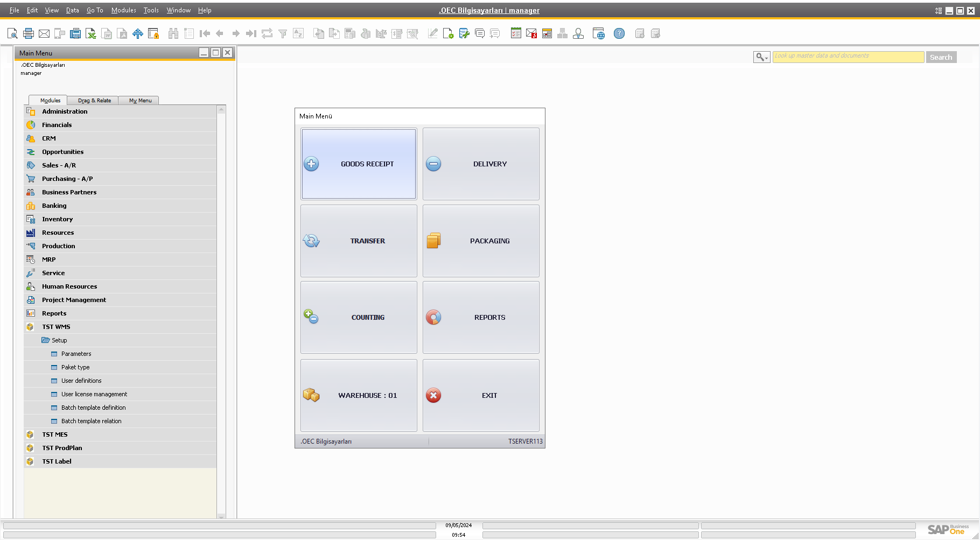Open User license management item
This screenshot has width=980, height=540.
pyautogui.click(x=94, y=394)
